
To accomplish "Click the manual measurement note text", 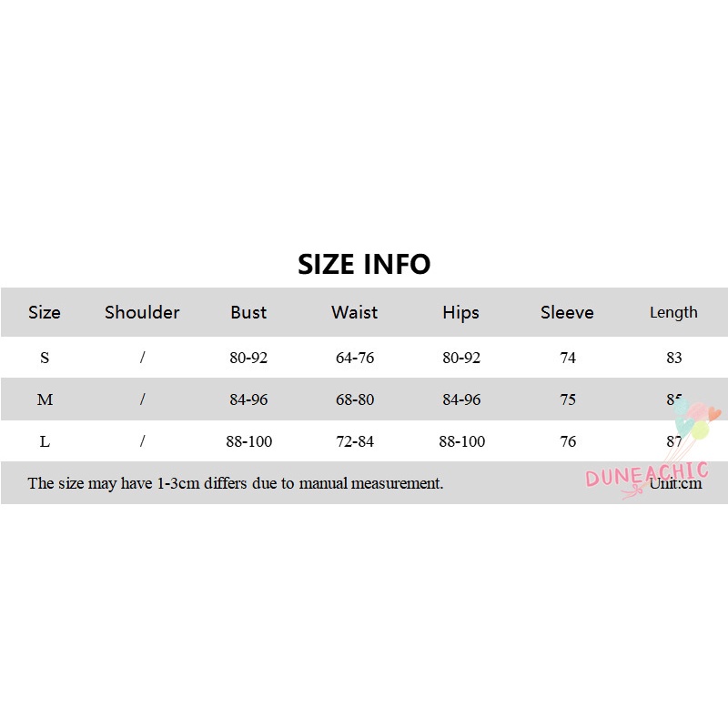I will click(x=236, y=483).
